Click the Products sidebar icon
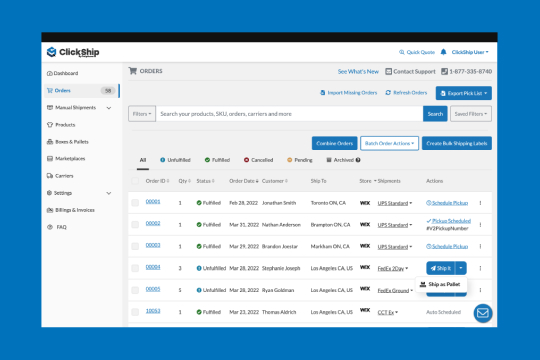This screenshot has height=360, width=540. [50, 125]
